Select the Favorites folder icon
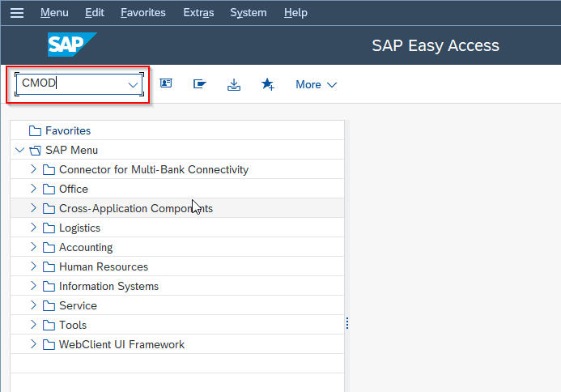561x392 pixels. click(35, 131)
